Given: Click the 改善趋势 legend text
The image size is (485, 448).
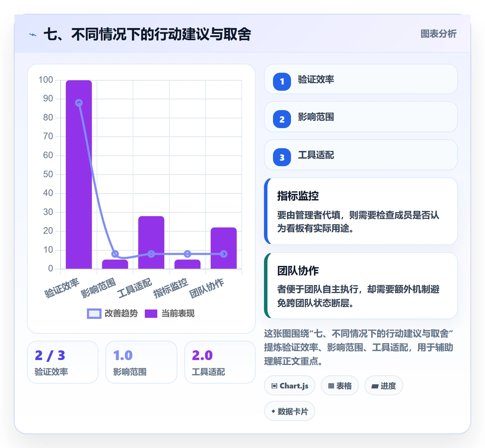Looking at the screenshot, I should pyautogui.click(x=121, y=314).
